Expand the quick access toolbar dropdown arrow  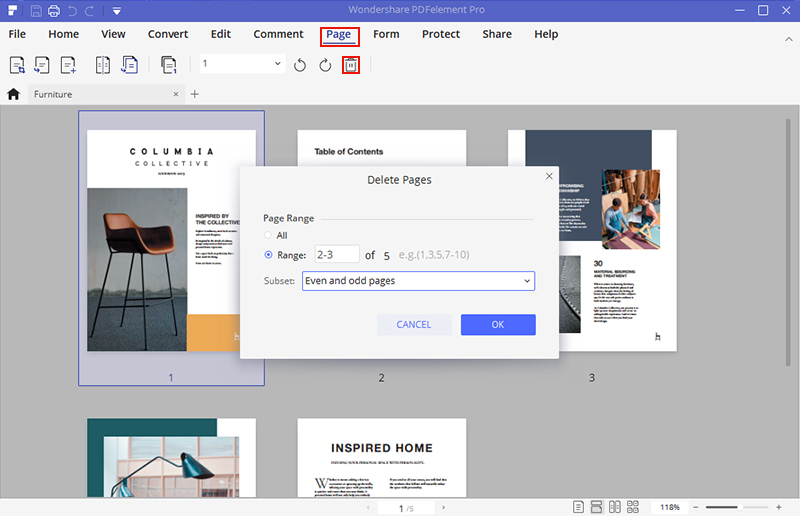(x=117, y=11)
